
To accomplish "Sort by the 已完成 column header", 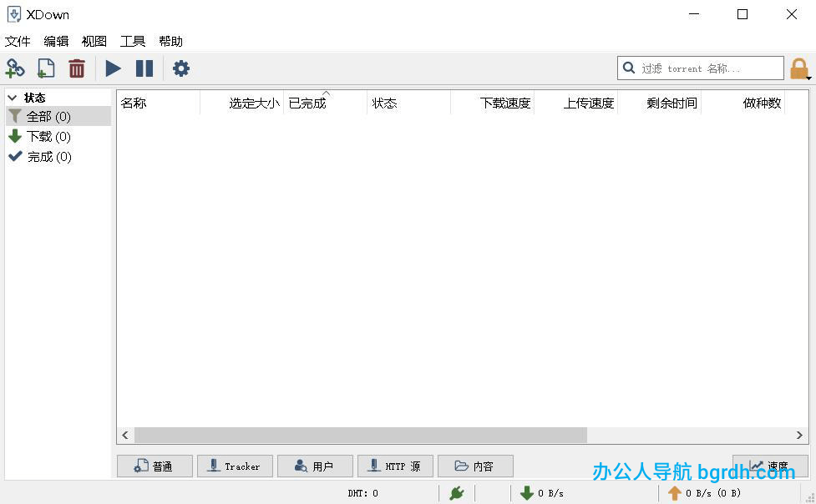I will 325,103.
